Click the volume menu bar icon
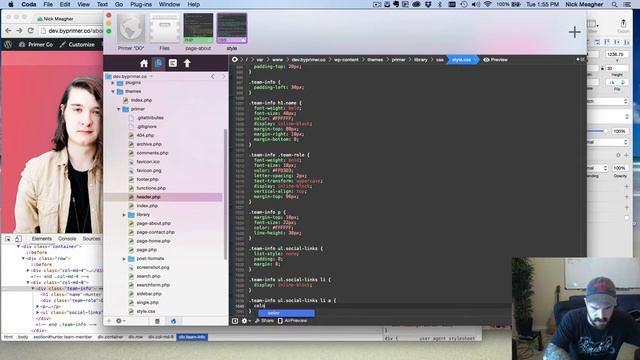This screenshot has width=640, height=360. pyautogui.click(x=476, y=4)
